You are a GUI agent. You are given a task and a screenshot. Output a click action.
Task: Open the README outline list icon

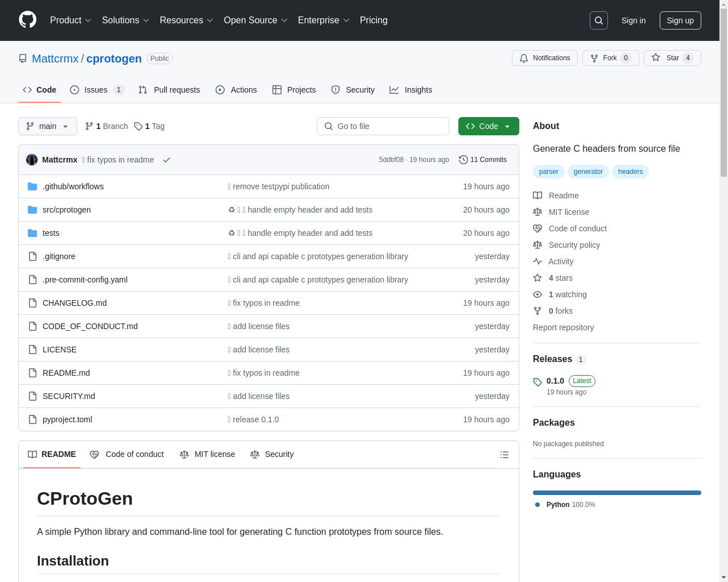(x=504, y=455)
